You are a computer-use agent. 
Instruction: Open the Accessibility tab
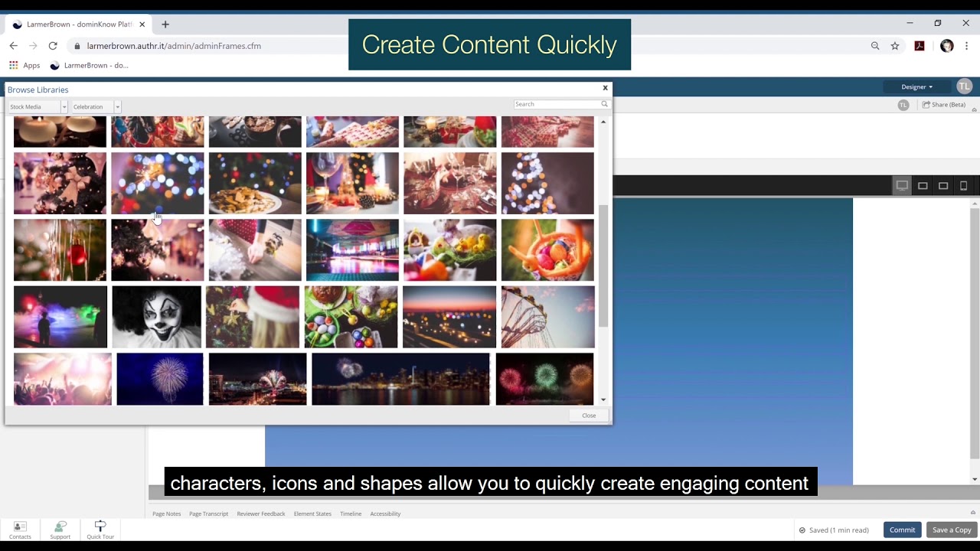(385, 514)
